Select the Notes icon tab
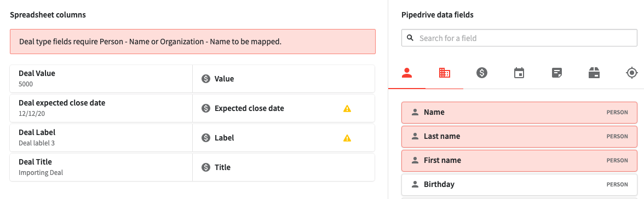This screenshot has height=199, width=644. [x=557, y=73]
